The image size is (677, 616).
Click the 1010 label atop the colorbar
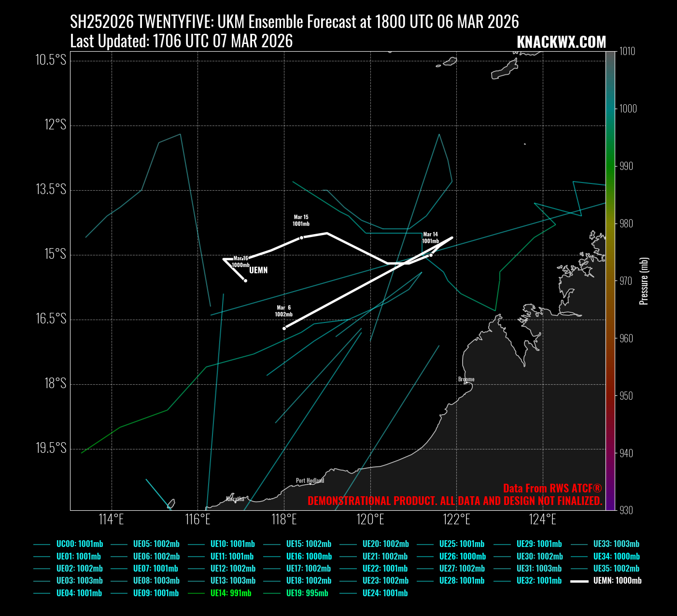[x=627, y=51]
